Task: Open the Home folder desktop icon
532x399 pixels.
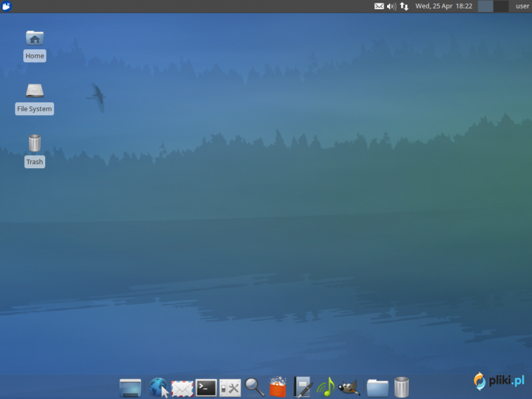Action: coord(35,38)
